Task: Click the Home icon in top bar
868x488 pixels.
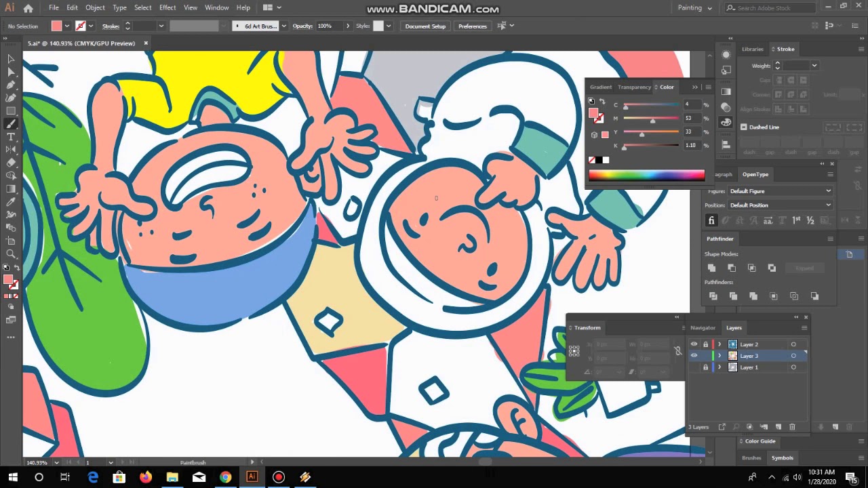Action: point(28,8)
